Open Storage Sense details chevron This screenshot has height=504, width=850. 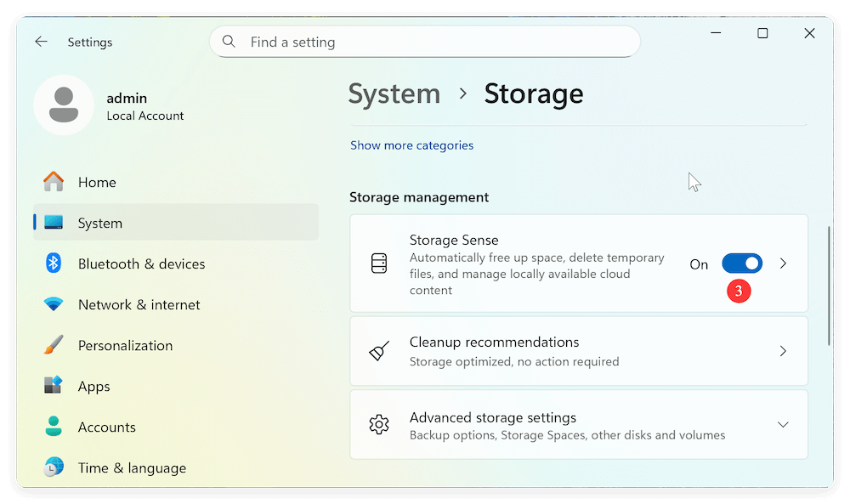coord(783,264)
